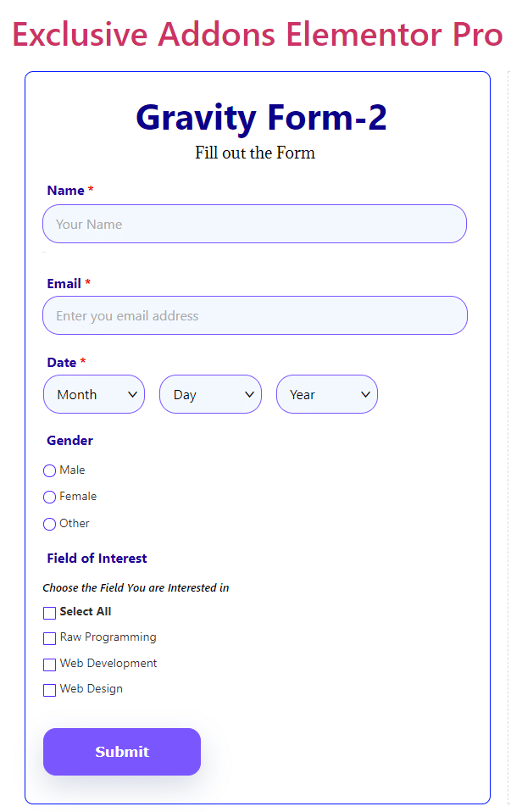Enable the Web Development checkbox
511x812 pixels.
[50, 665]
